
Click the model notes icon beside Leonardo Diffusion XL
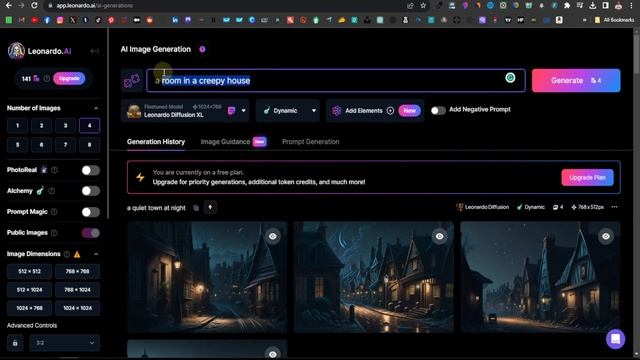231,111
